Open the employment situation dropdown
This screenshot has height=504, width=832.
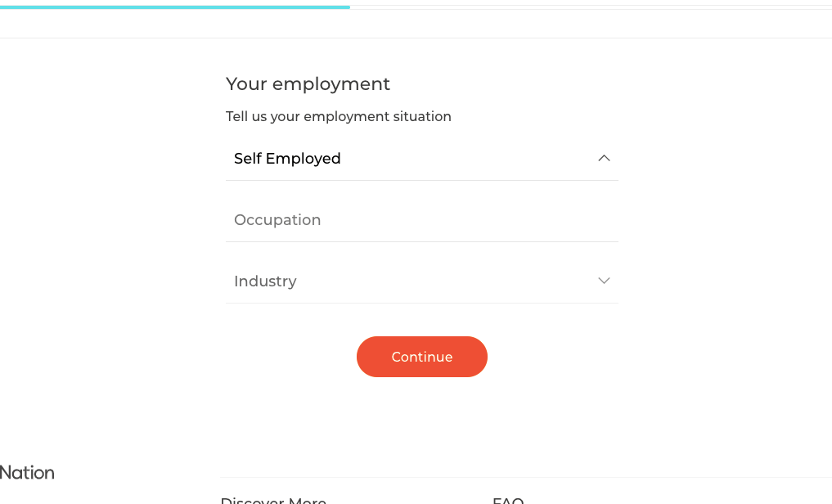click(422, 158)
